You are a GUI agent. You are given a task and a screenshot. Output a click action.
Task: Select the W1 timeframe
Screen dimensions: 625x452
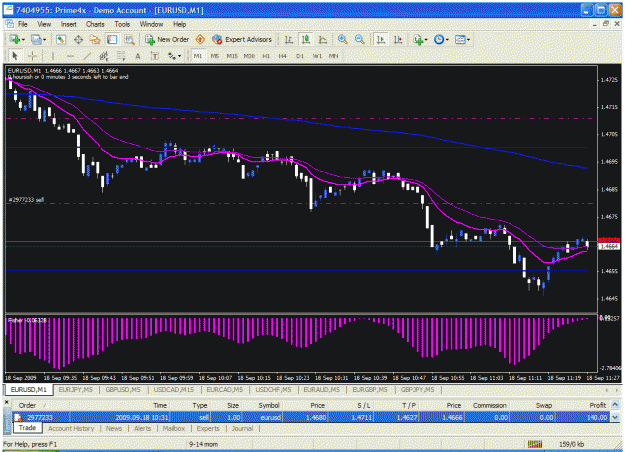[317, 56]
